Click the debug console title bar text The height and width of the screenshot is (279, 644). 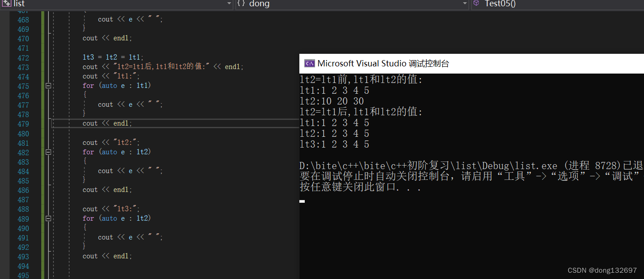[383, 64]
